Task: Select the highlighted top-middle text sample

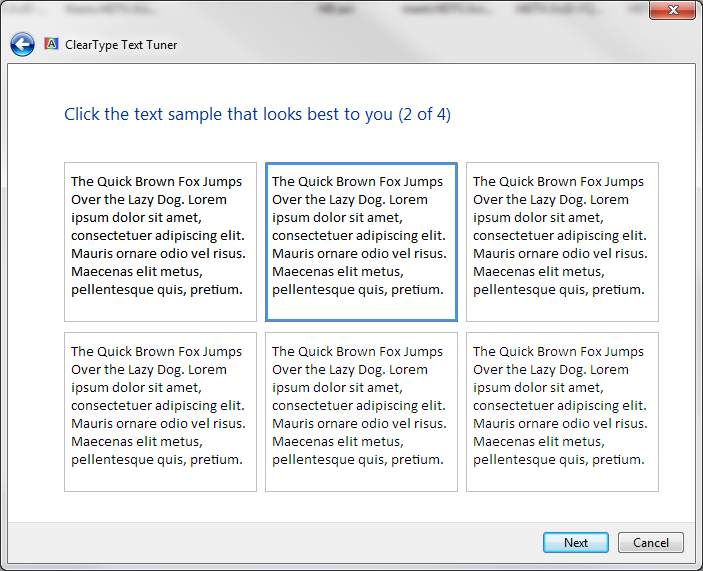Action: [361, 241]
